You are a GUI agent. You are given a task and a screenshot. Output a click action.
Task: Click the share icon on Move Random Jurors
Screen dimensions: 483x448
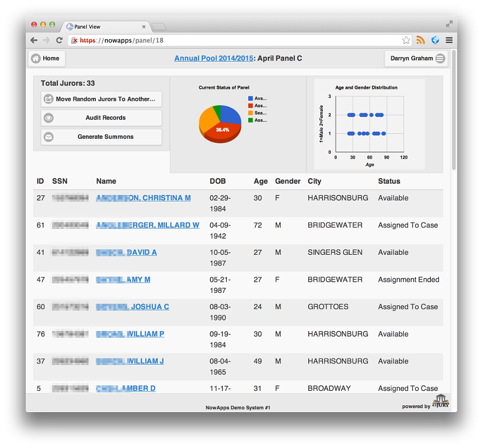[49, 99]
